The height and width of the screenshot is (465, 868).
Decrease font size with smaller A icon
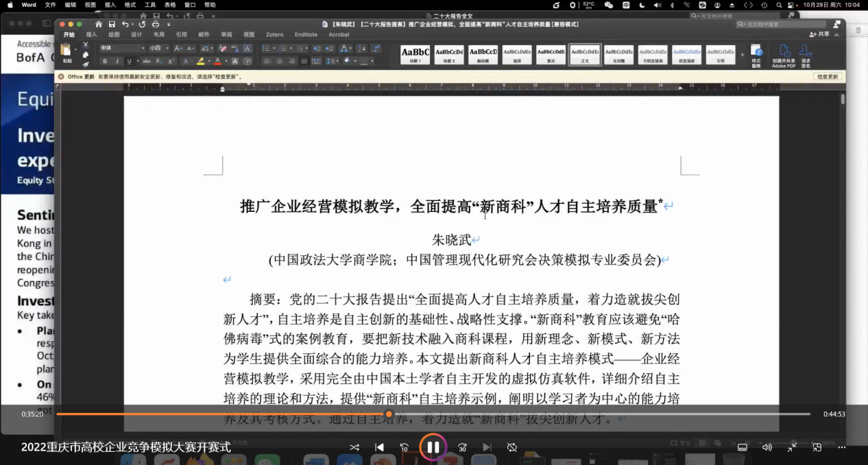[x=190, y=48]
